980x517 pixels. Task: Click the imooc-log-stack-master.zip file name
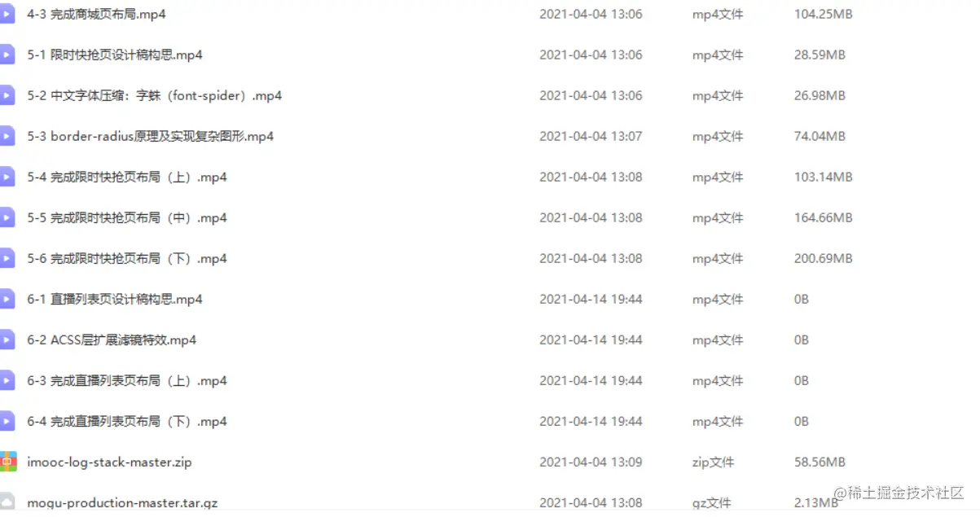click(109, 462)
